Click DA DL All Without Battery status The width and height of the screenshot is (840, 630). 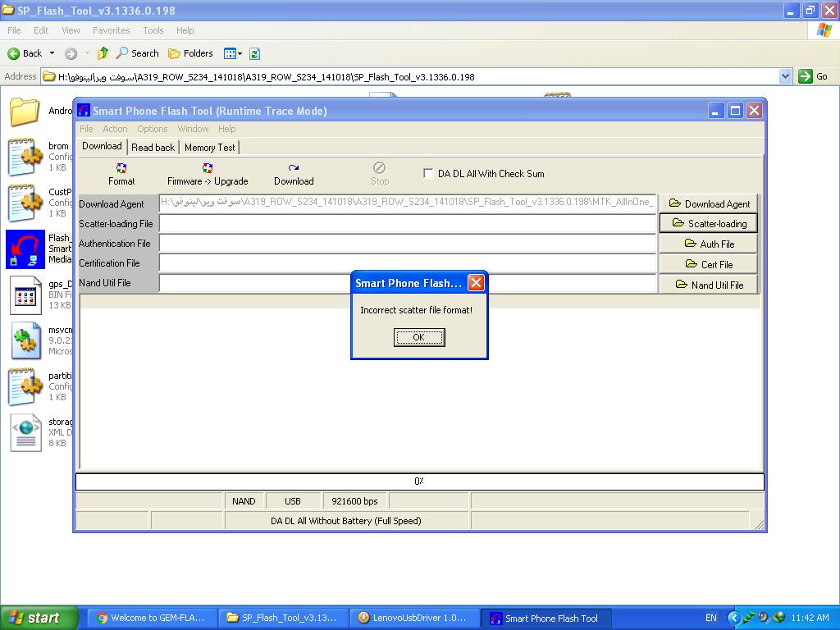(346, 521)
